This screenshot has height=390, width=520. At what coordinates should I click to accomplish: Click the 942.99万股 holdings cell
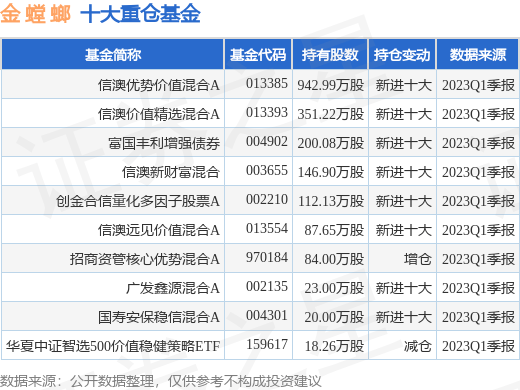pos(331,85)
